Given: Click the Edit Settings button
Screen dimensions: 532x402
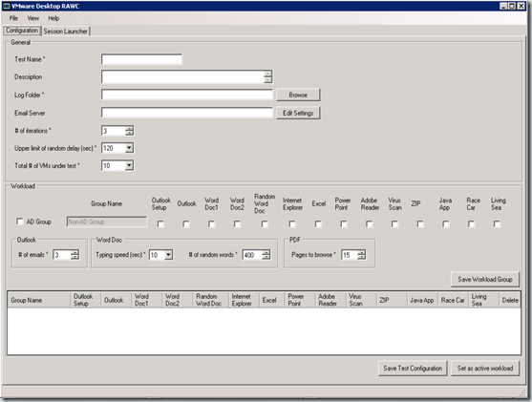Looking at the screenshot, I should [x=298, y=113].
